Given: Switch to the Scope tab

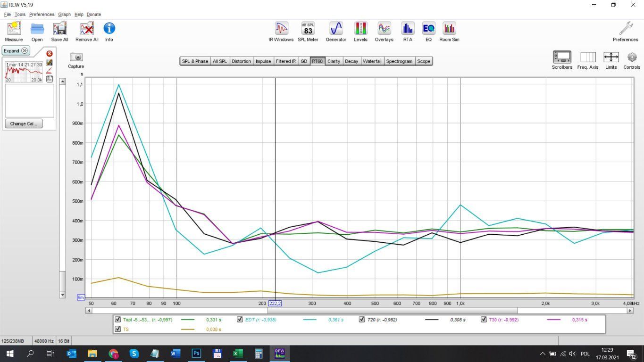Looking at the screenshot, I should 424,61.
